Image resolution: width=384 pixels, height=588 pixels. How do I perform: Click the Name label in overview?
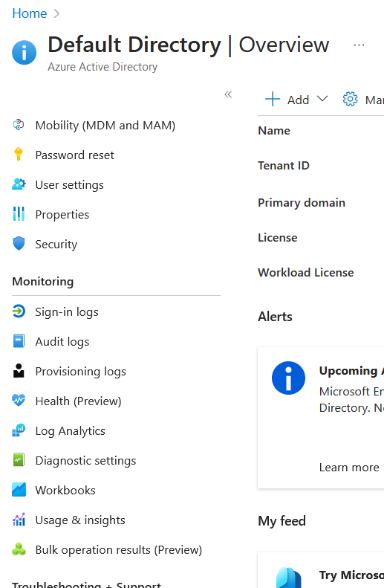pyautogui.click(x=274, y=131)
